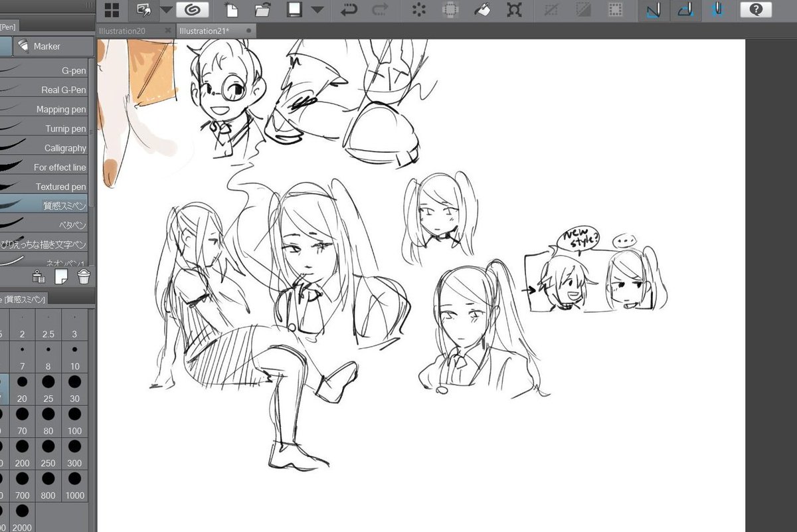Choose brush size 30
This screenshot has height=532, width=797.
click(x=74, y=389)
